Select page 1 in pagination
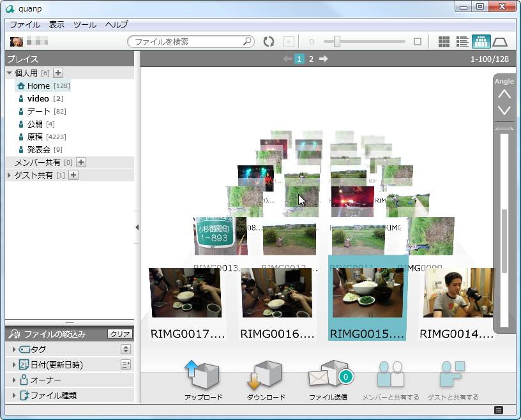 coord(299,59)
